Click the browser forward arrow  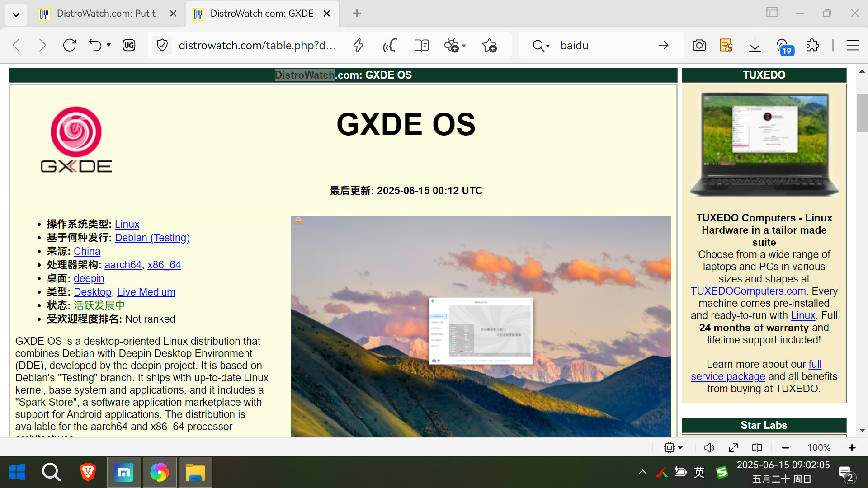(42, 45)
